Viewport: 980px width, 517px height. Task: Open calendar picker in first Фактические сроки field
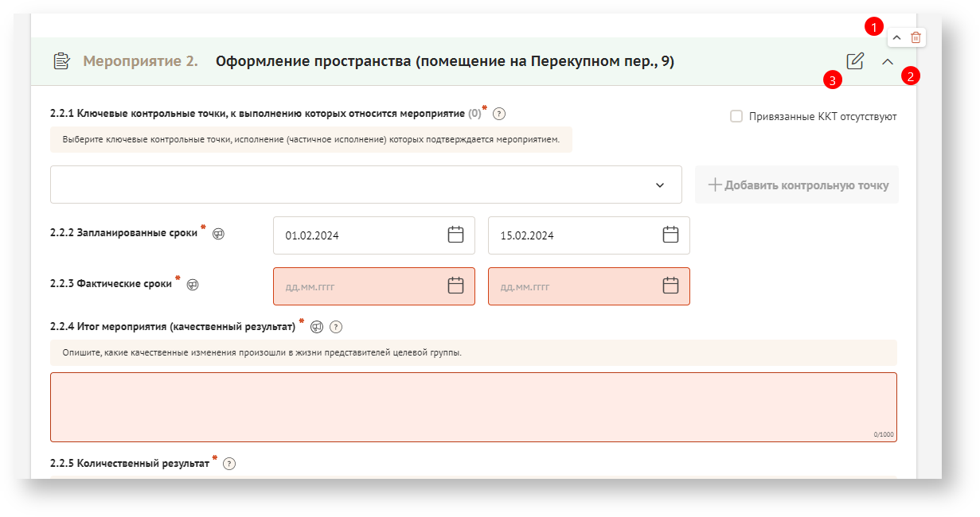tap(455, 286)
